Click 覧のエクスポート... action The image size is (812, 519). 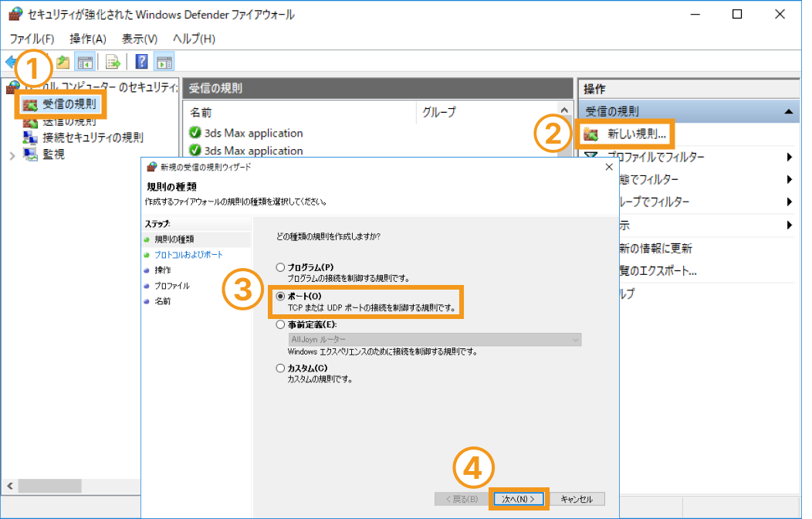[658, 271]
